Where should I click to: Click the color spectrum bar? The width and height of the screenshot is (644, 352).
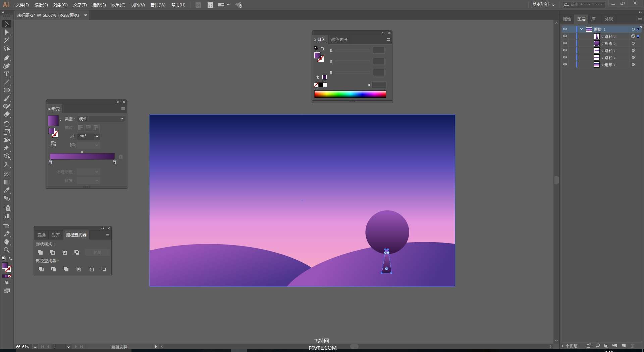tap(350, 94)
